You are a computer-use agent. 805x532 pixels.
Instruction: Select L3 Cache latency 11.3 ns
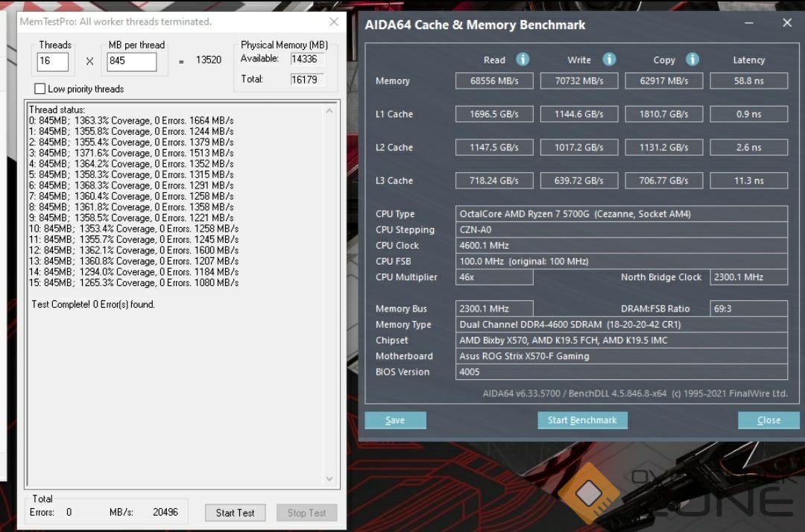749,180
